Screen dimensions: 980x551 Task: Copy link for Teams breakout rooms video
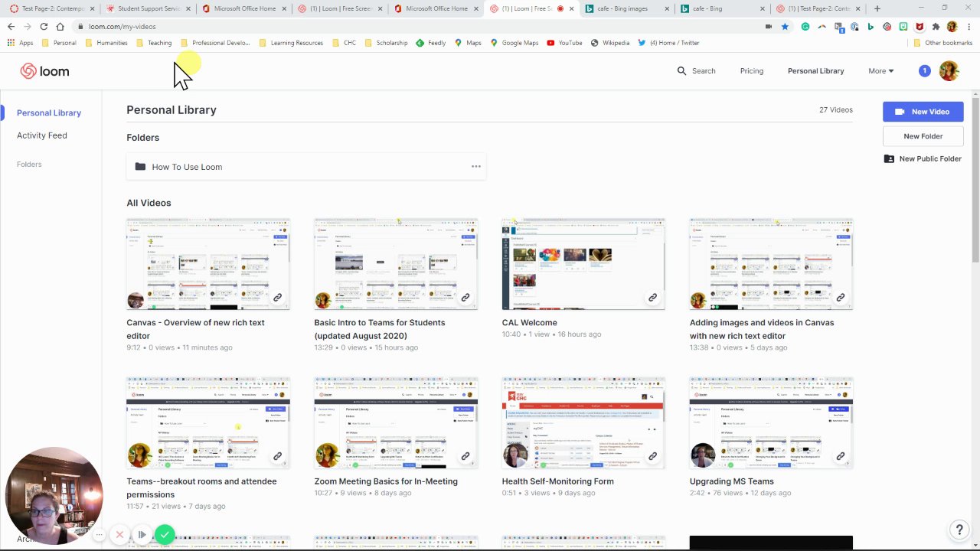click(277, 456)
